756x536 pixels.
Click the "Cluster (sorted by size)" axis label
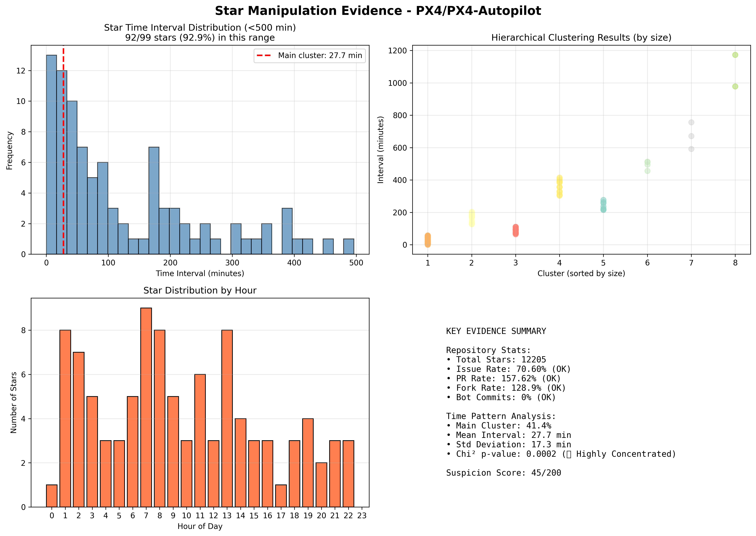[581, 273]
